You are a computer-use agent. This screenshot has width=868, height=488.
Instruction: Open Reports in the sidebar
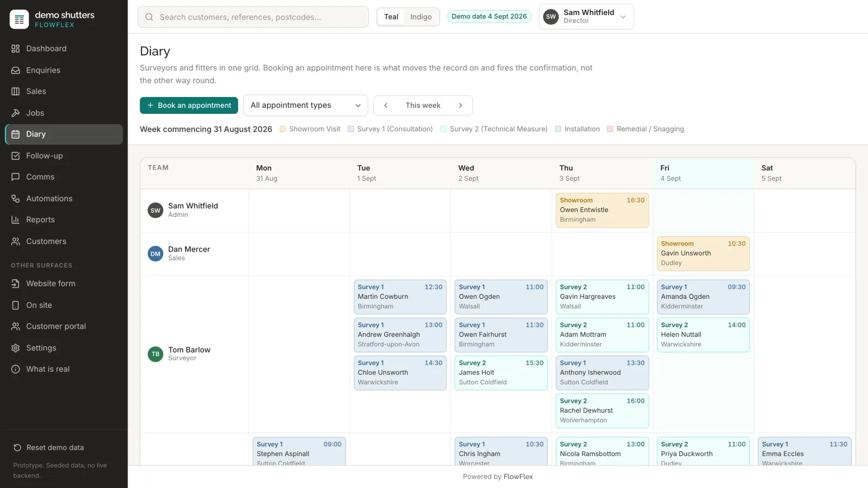pyautogui.click(x=64, y=220)
